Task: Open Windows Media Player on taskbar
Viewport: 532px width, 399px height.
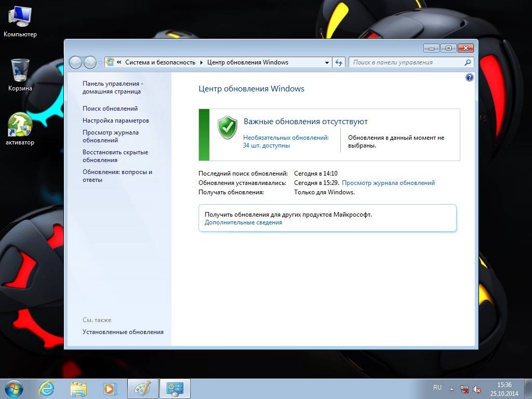Action: pos(110,389)
